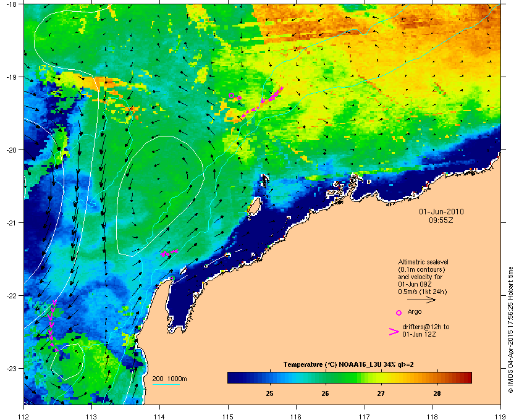Click the temperature color bar at 28
This screenshot has height=420, width=519.
pos(437,377)
